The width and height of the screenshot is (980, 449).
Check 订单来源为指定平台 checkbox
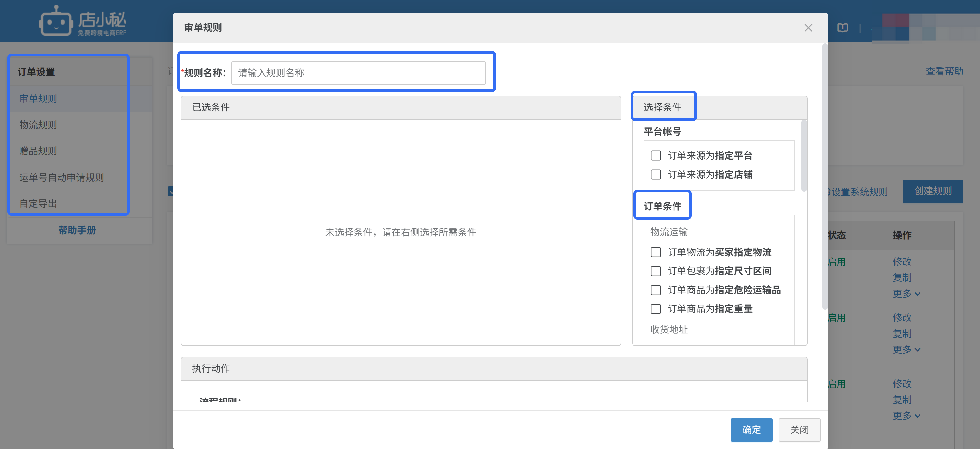(x=656, y=156)
